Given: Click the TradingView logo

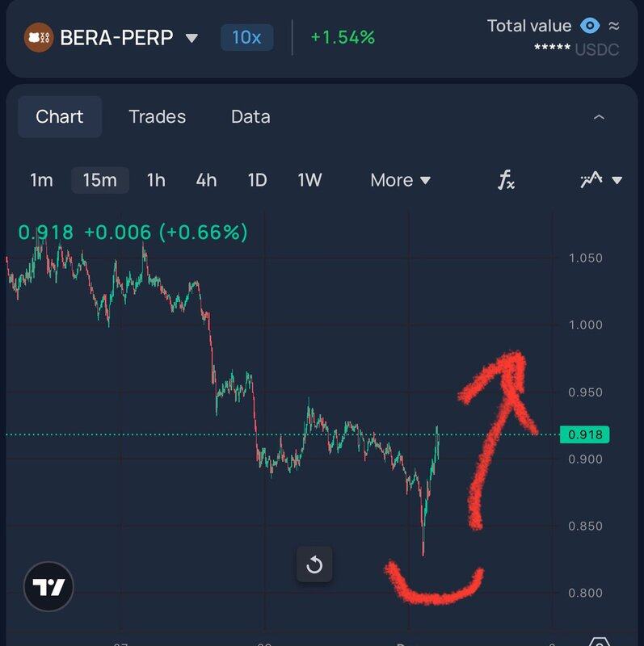Looking at the screenshot, I should 48,586.
